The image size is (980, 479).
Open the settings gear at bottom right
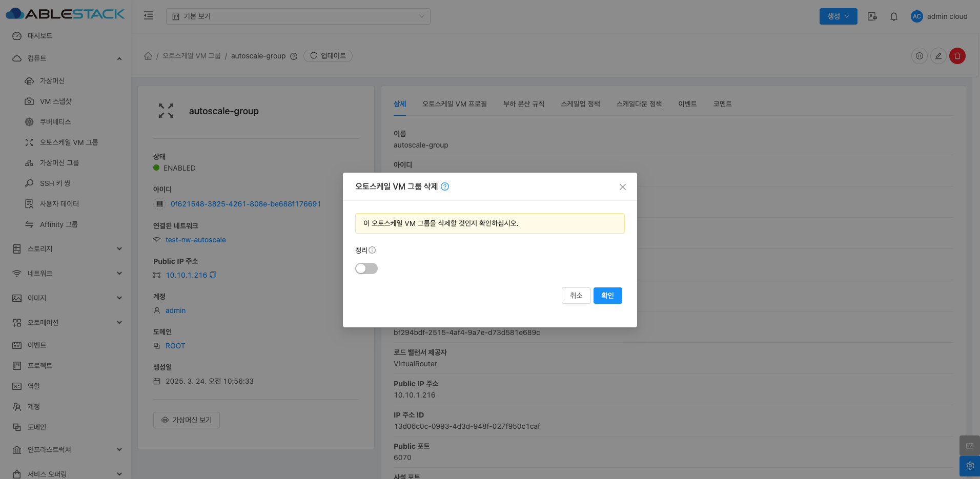click(x=969, y=466)
